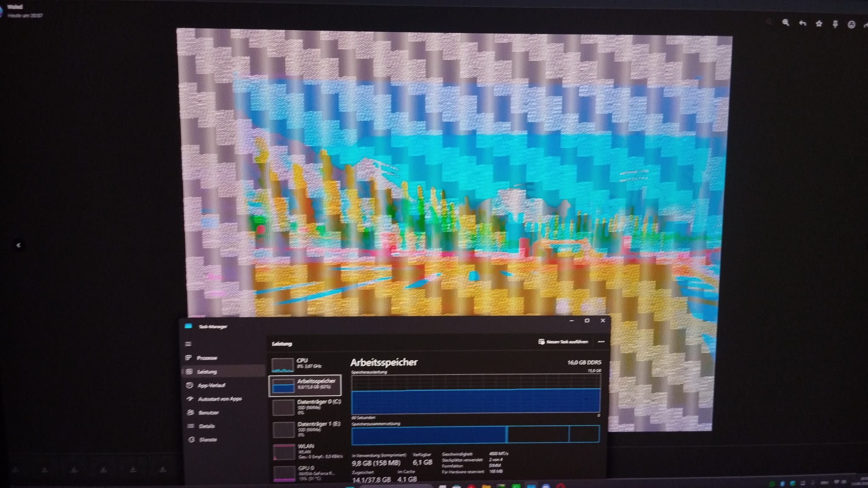Open the three-dots more options menu

click(601, 341)
